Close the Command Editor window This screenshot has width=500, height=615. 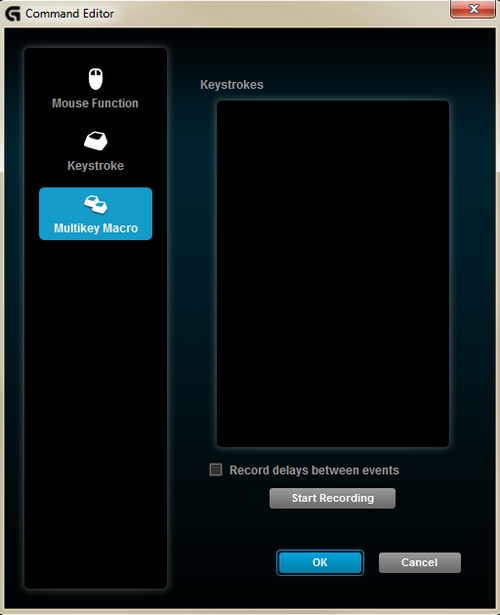473,9
